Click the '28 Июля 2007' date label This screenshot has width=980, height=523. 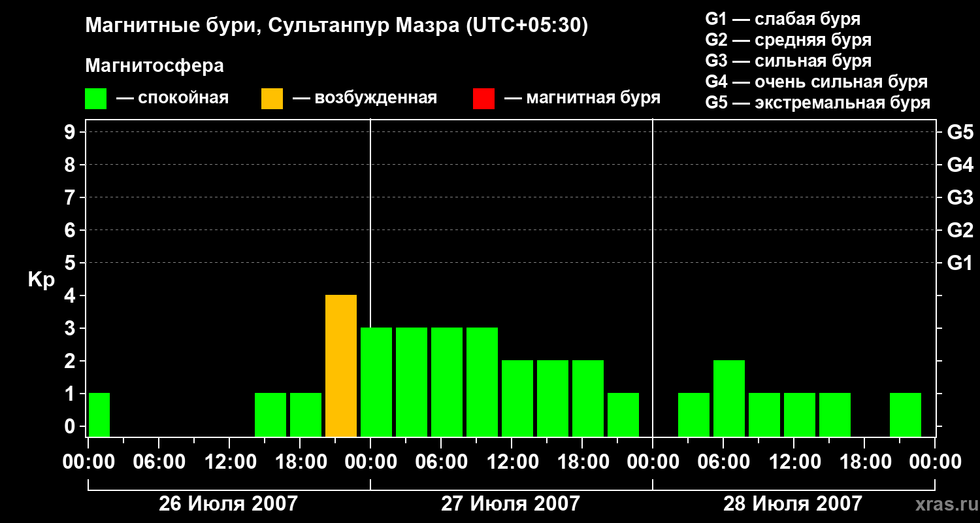[793, 504]
